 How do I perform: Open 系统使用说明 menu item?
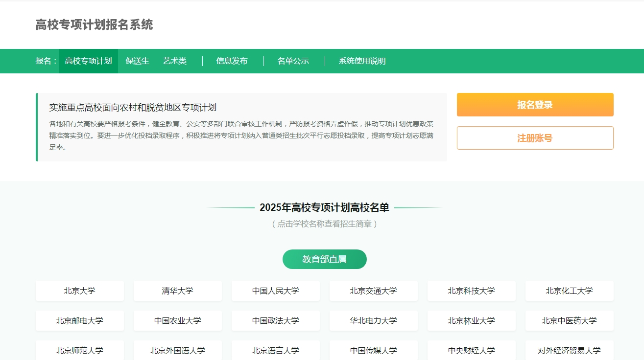coord(362,61)
